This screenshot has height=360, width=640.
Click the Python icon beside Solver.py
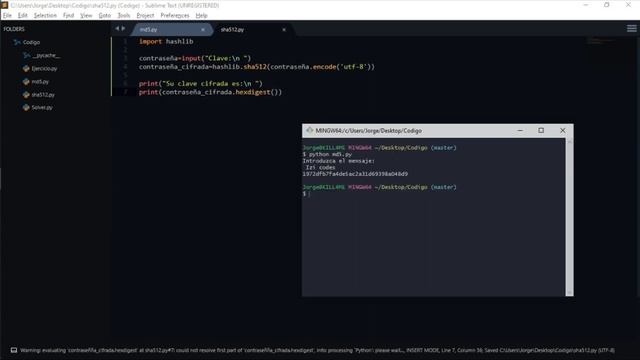pyautogui.click(x=26, y=108)
